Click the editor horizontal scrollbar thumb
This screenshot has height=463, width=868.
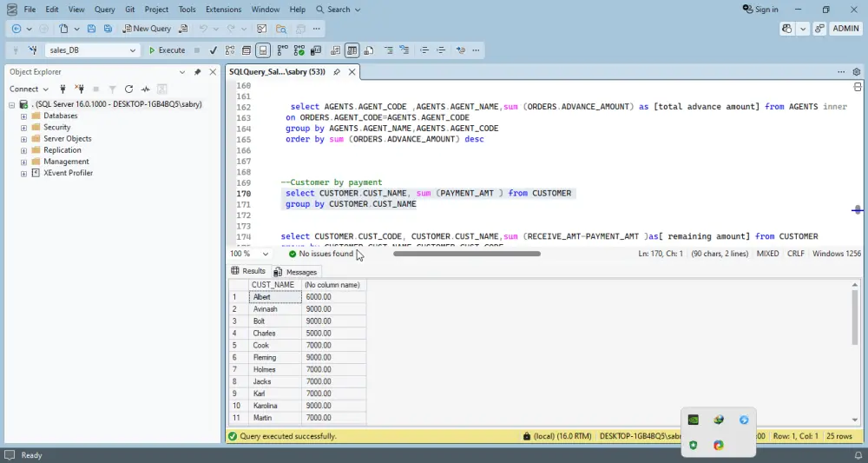point(467,254)
